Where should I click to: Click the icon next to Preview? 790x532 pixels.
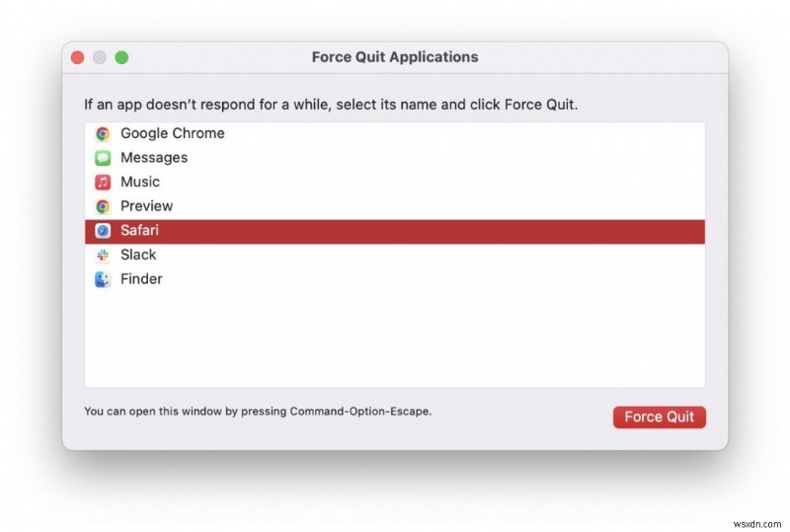coord(103,206)
